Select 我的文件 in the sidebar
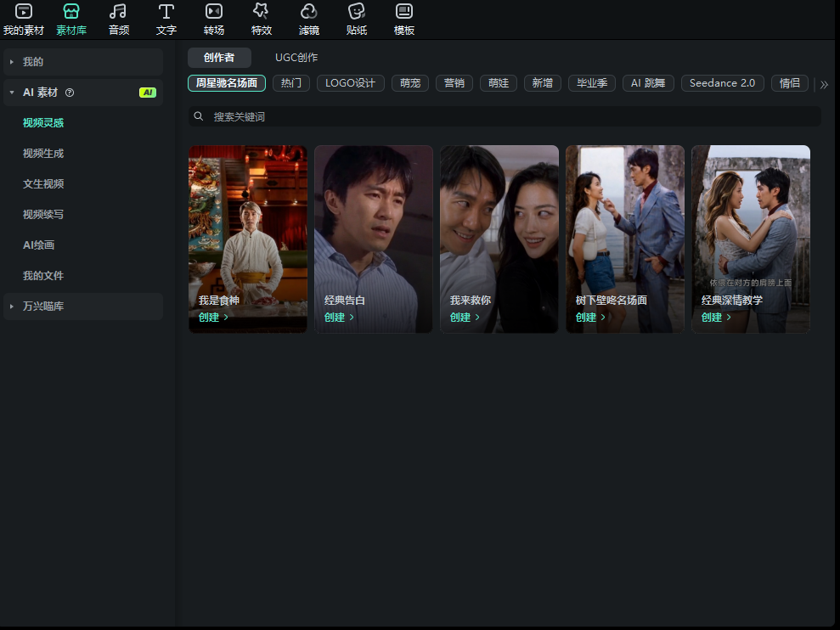 [x=43, y=275]
